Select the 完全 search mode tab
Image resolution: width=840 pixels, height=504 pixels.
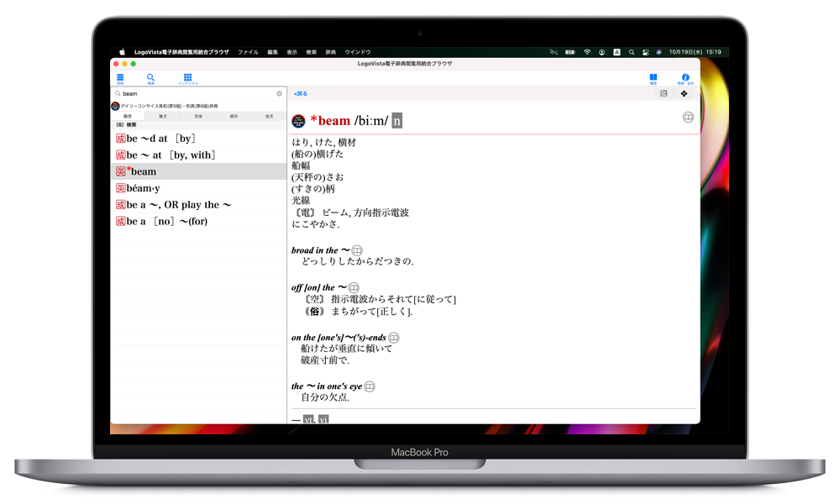(198, 116)
